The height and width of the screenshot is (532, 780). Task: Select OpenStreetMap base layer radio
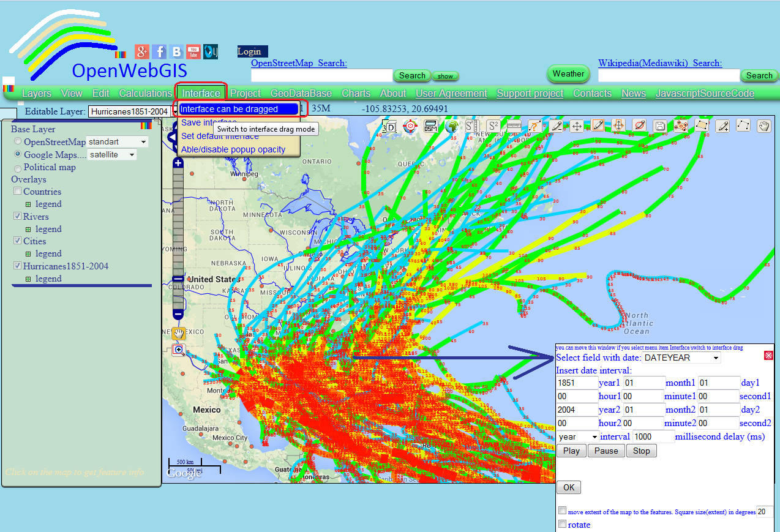tap(18, 142)
